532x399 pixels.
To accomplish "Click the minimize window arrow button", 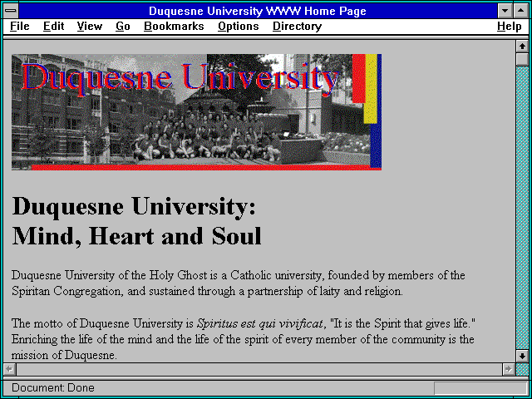I will coord(505,11).
